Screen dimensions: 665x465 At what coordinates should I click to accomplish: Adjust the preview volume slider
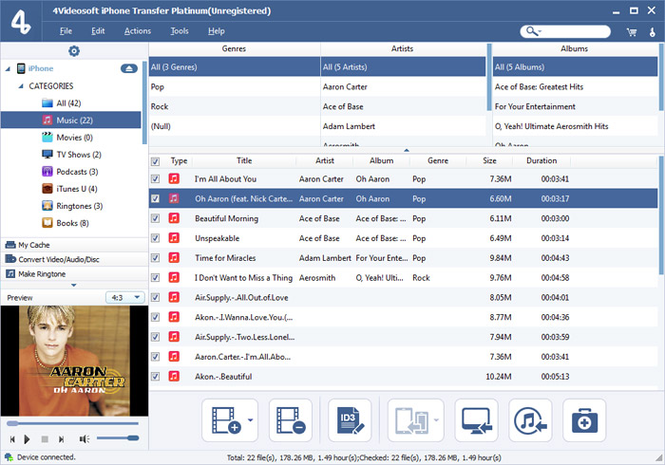[118, 439]
